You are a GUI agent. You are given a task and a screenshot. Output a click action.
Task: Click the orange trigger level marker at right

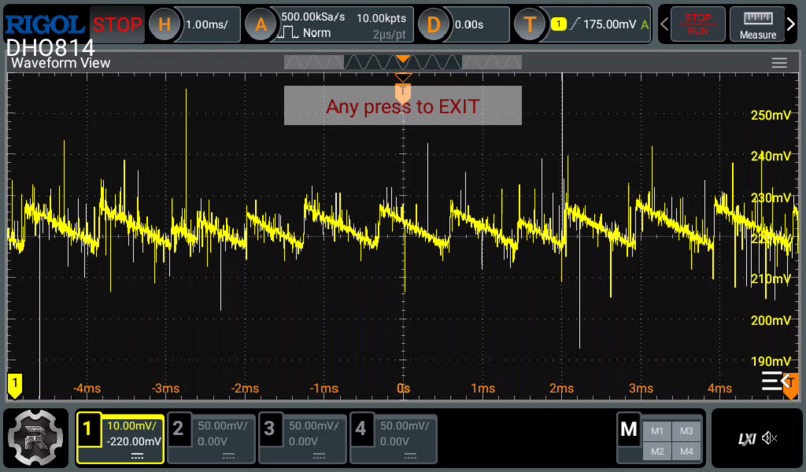pos(791,386)
